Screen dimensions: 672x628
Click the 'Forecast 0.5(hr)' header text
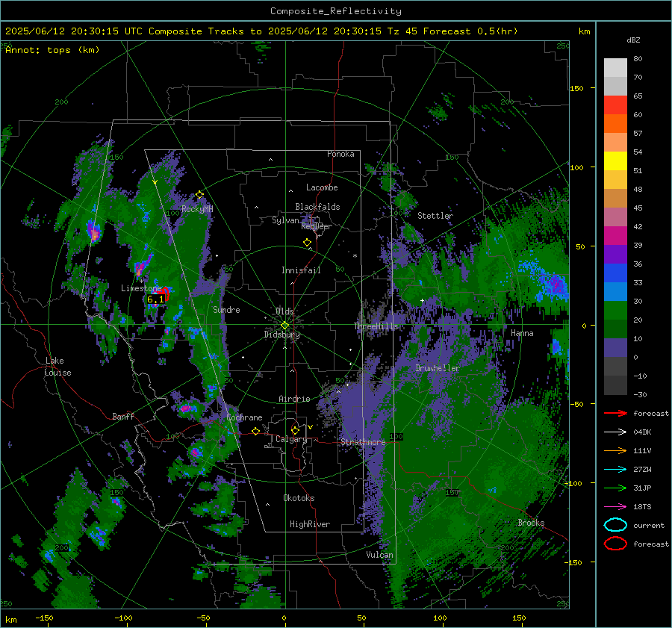pyautogui.click(x=470, y=31)
